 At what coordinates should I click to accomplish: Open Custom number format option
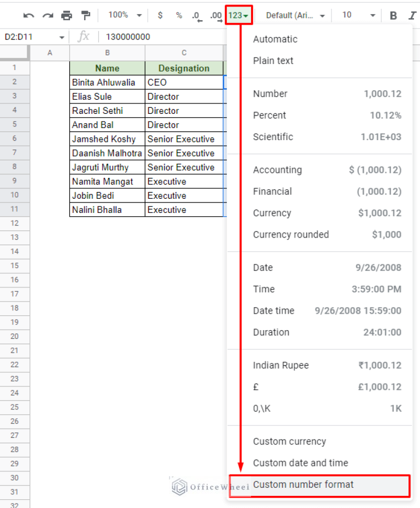pos(320,485)
